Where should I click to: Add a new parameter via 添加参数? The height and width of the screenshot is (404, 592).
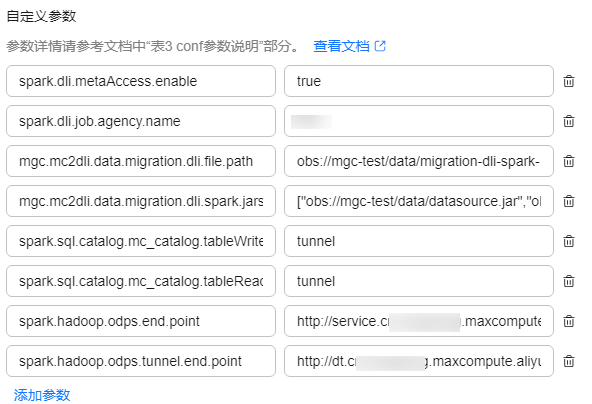coord(42,395)
